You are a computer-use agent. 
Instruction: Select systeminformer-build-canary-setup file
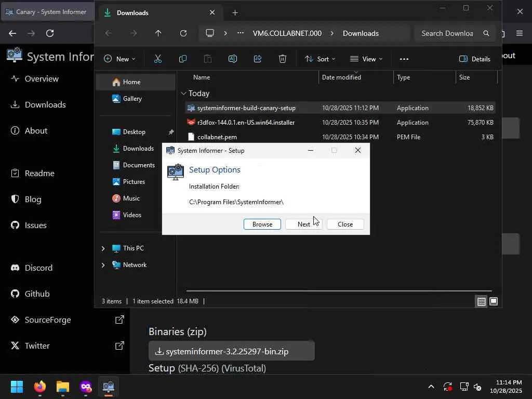tap(340, 108)
